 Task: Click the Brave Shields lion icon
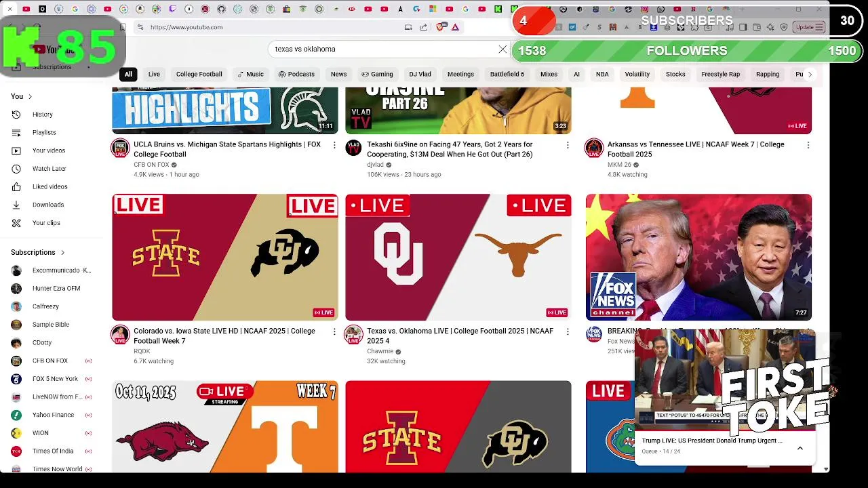(441, 27)
